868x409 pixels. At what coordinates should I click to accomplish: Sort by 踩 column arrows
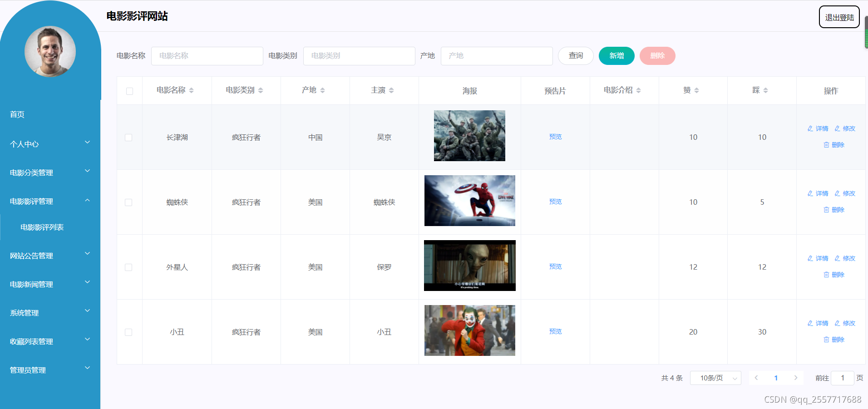pyautogui.click(x=765, y=90)
